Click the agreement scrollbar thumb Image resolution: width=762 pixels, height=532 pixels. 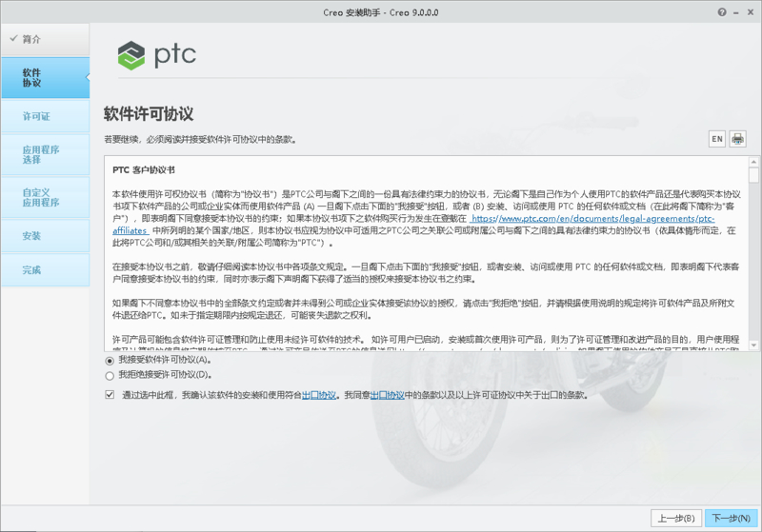753,175
